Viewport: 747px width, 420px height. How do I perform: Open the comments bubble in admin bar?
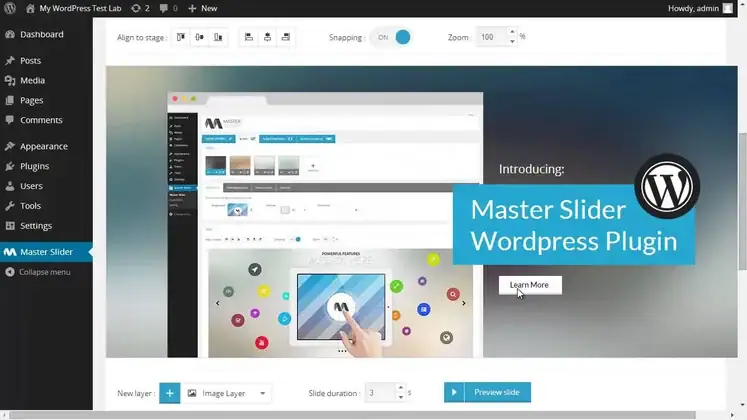[x=169, y=8]
